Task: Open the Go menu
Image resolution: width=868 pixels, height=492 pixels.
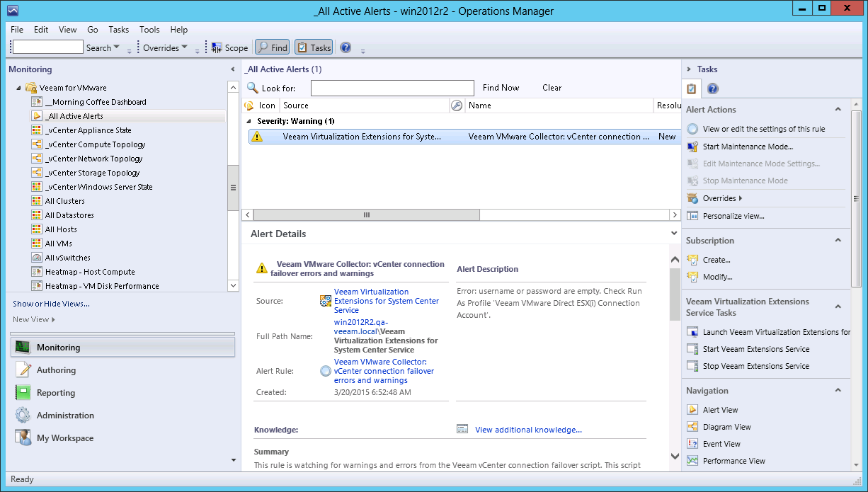Action: (93, 30)
